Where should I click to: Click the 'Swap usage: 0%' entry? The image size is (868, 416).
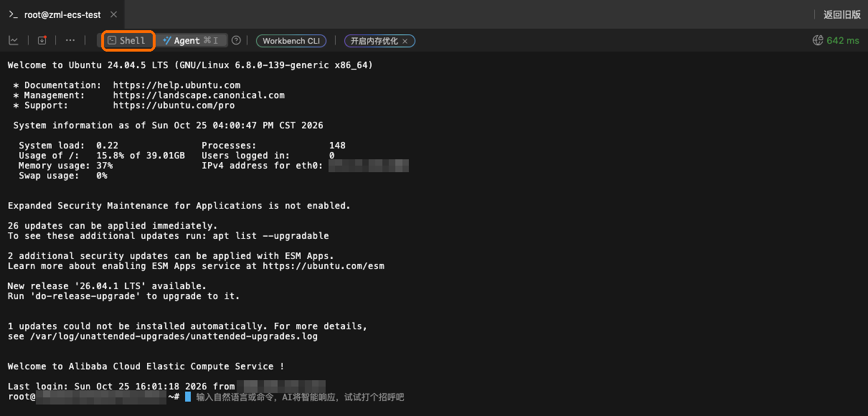point(63,176)
